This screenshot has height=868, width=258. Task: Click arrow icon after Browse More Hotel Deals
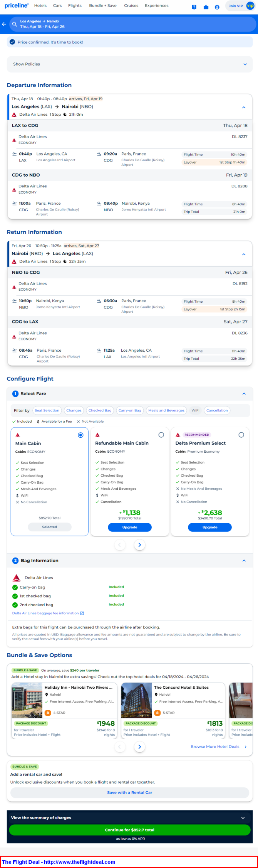(246, 747)
